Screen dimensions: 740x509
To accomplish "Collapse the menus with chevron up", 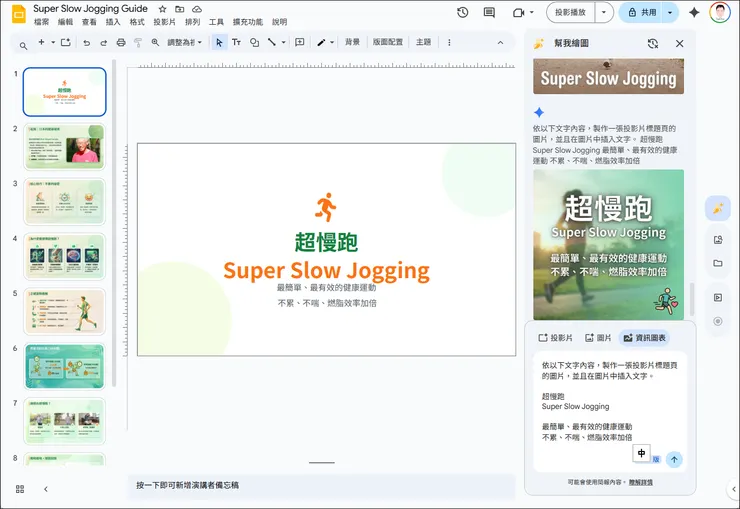I will pyautogui.click(x=500, y=42).
